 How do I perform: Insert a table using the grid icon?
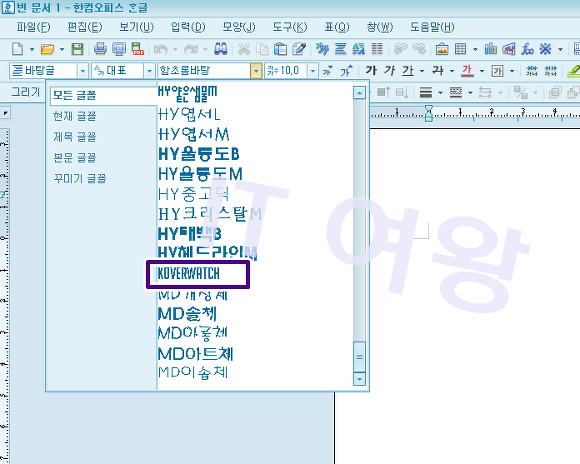[x=461, y=49]
